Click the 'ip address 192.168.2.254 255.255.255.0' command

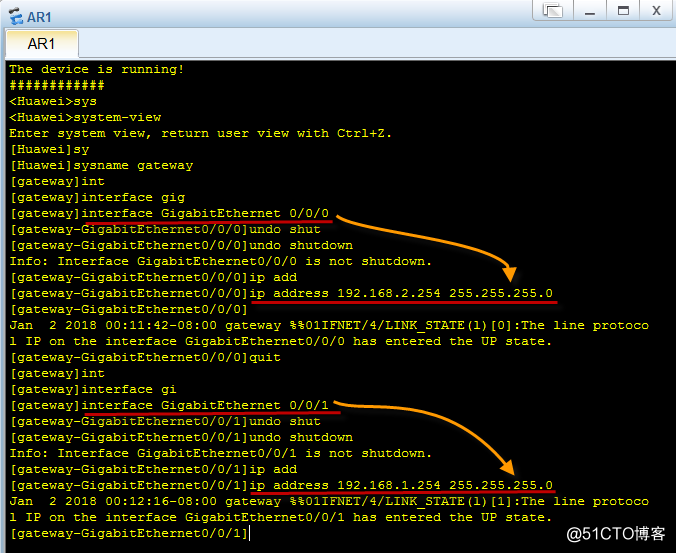[401, 294]
